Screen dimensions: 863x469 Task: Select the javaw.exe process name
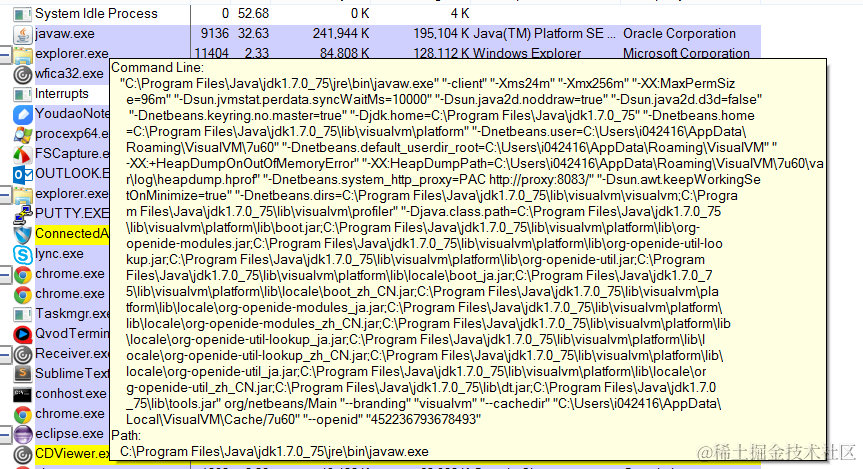coord(65,34)
